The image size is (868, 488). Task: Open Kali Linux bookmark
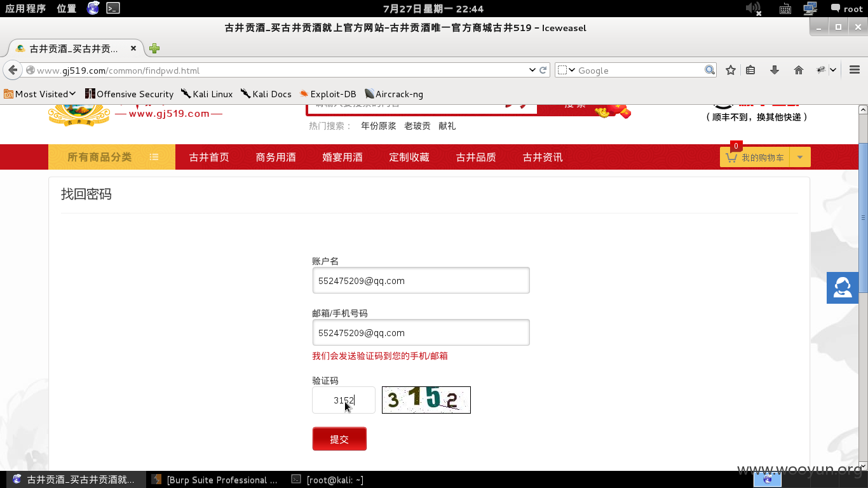207,94
